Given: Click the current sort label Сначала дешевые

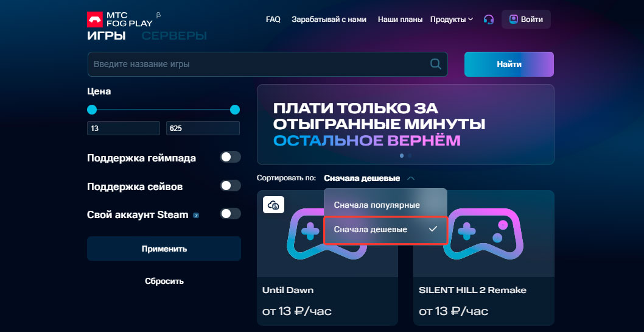Looking at the screenshot, I should click(x=362, y=178).
